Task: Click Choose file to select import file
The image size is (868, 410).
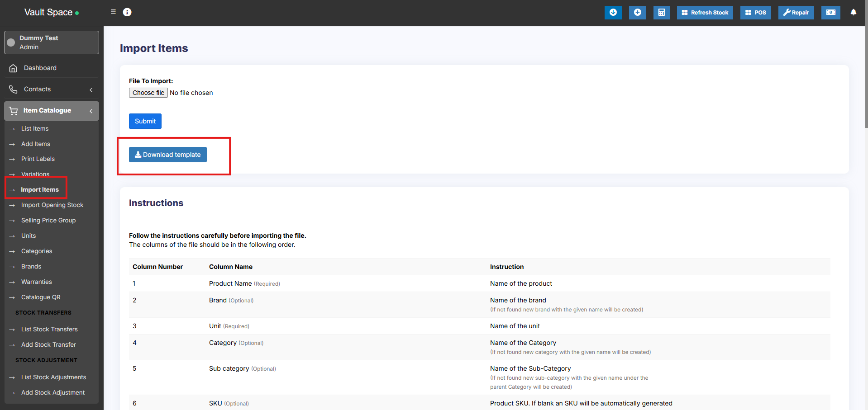Action: pos(148,93)
